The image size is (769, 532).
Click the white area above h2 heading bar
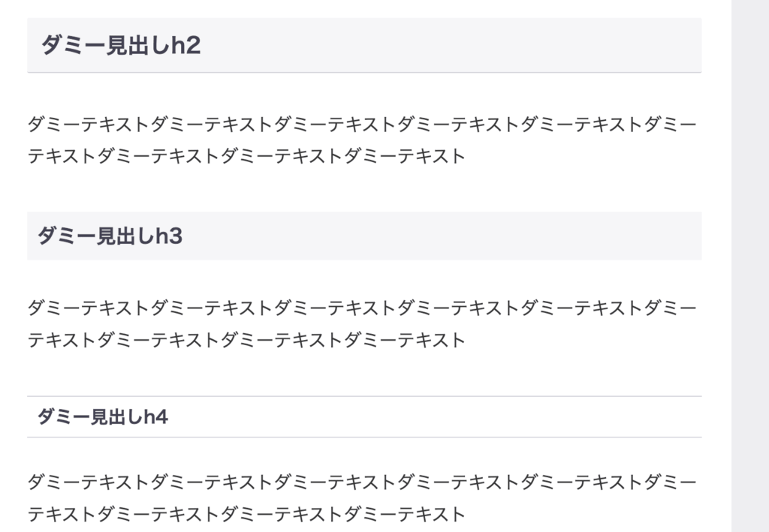[364, 9]
